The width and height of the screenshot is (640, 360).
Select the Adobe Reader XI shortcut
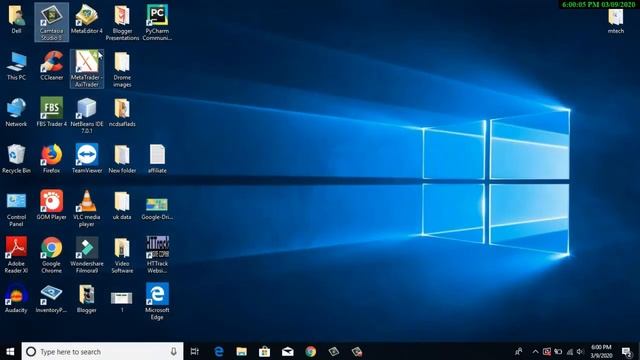16,255
